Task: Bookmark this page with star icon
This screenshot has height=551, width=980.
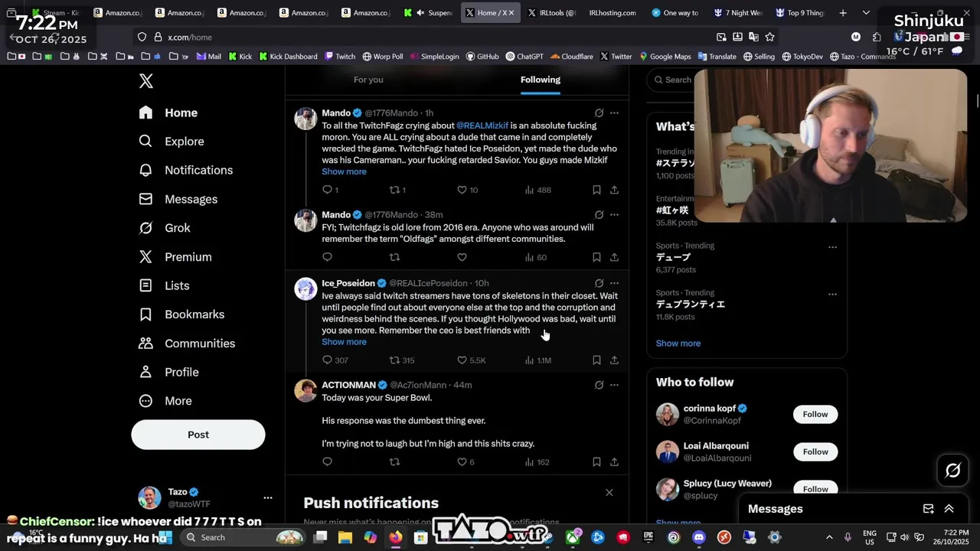Action: [769, 37]
